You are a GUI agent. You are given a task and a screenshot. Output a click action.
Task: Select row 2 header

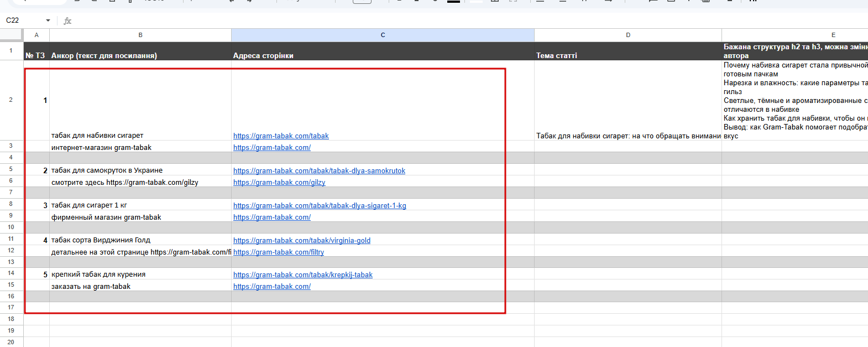11,100
